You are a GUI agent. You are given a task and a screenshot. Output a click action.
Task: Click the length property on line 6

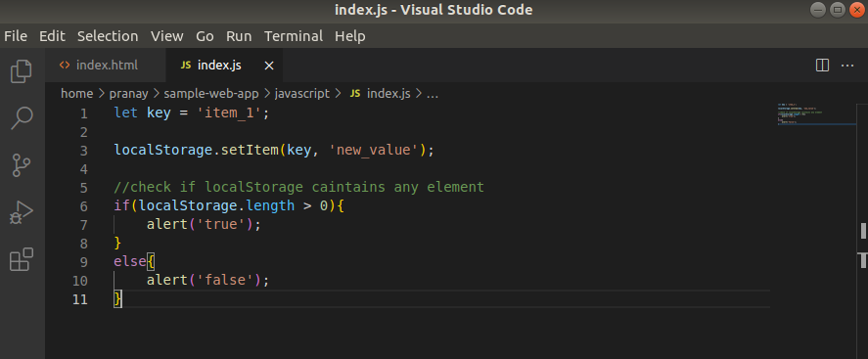pyautogui.click(x=270, y=206)
